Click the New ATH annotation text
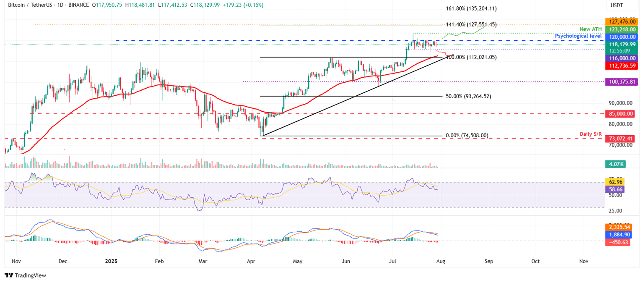 [591, 29]
